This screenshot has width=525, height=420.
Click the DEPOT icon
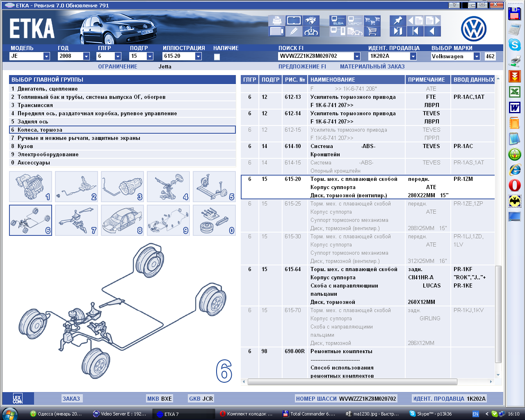[x=355, y=21]
